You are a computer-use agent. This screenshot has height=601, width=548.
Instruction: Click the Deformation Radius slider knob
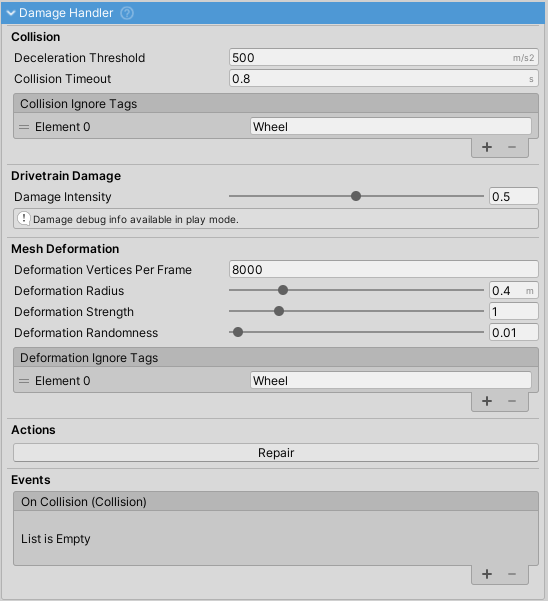click(283, 290)
